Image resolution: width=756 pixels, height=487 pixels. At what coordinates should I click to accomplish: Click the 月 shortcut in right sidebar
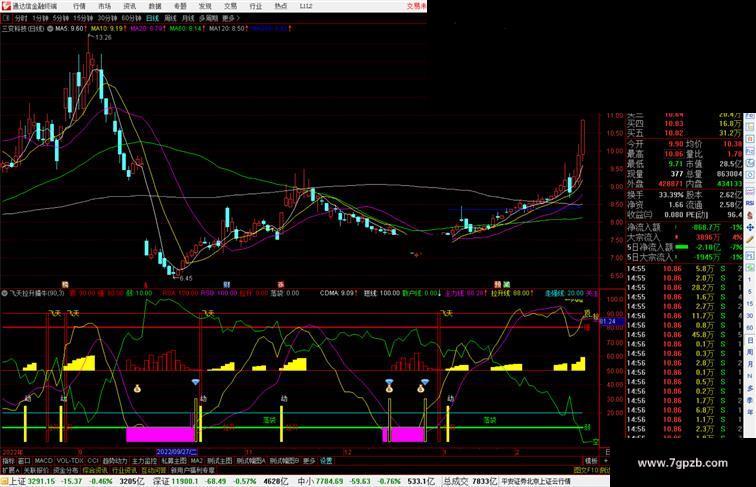[750, 364]
